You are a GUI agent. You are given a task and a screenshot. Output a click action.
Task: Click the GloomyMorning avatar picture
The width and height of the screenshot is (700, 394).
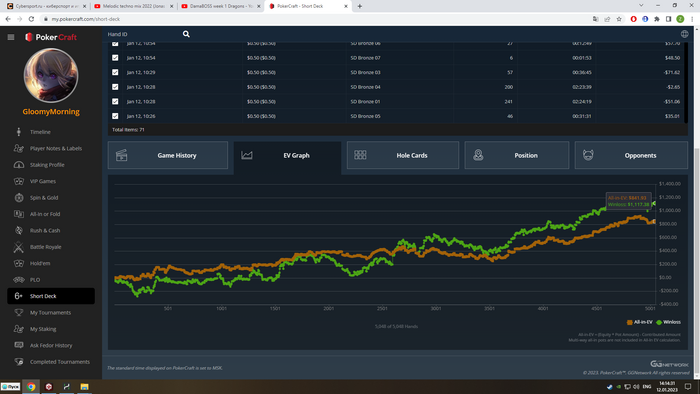tap(51, 75)
